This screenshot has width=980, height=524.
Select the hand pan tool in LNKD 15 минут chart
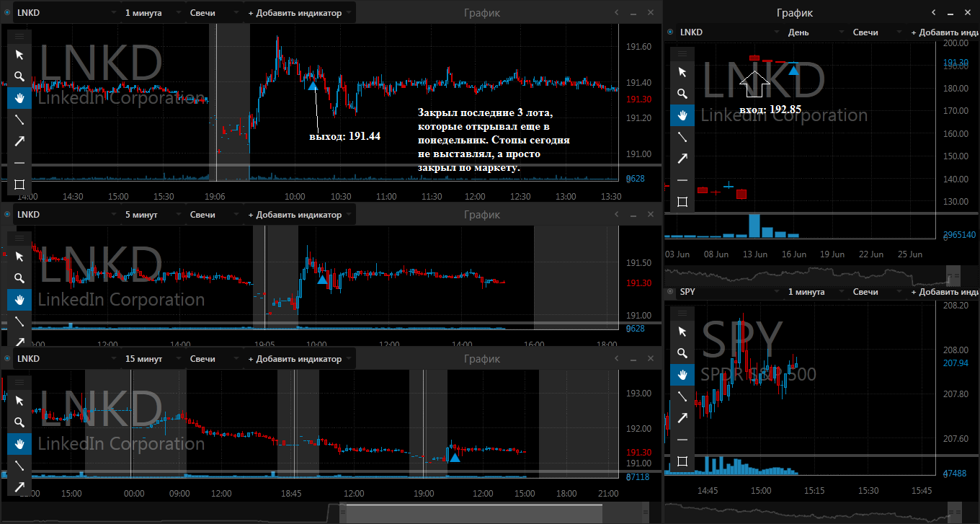(x=19, y=443)
